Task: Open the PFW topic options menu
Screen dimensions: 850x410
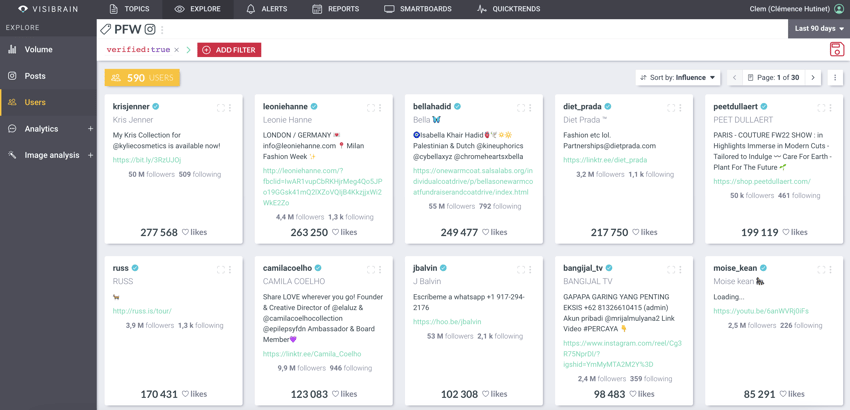Action: (x=162, y=30)
